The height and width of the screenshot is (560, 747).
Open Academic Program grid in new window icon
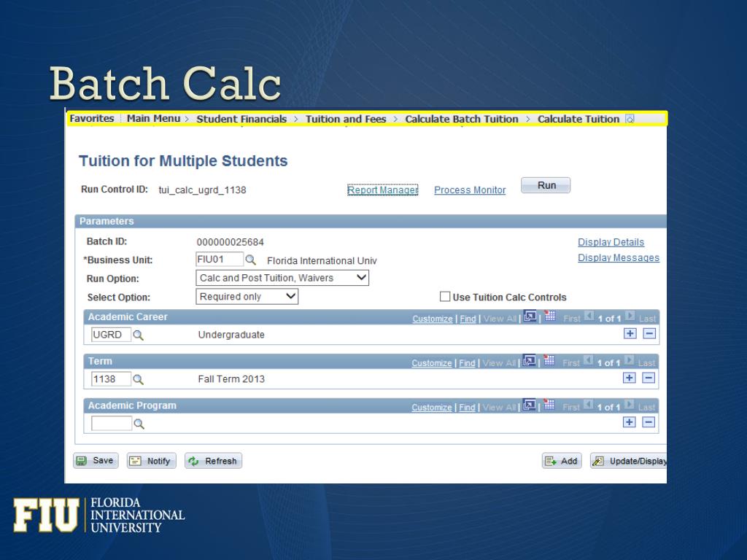pos(529,405)
